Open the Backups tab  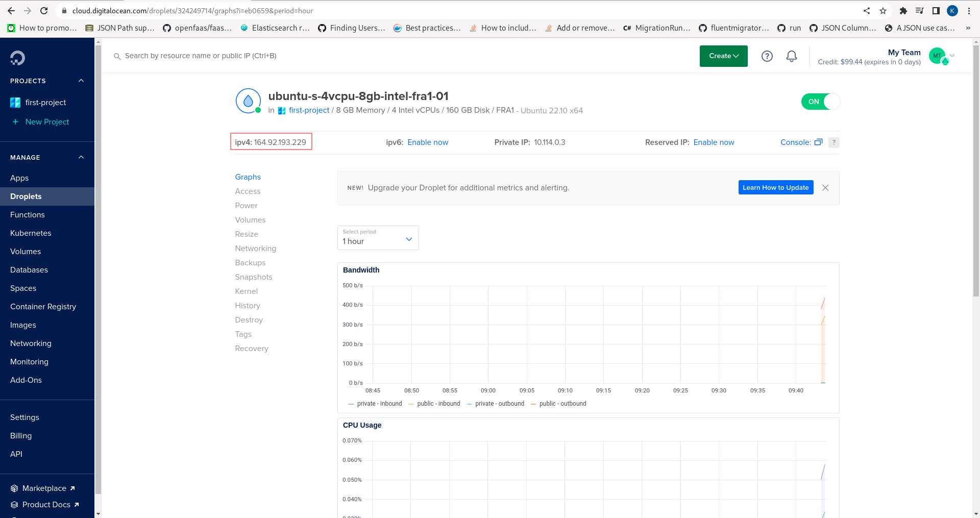(x=250, y=263)
